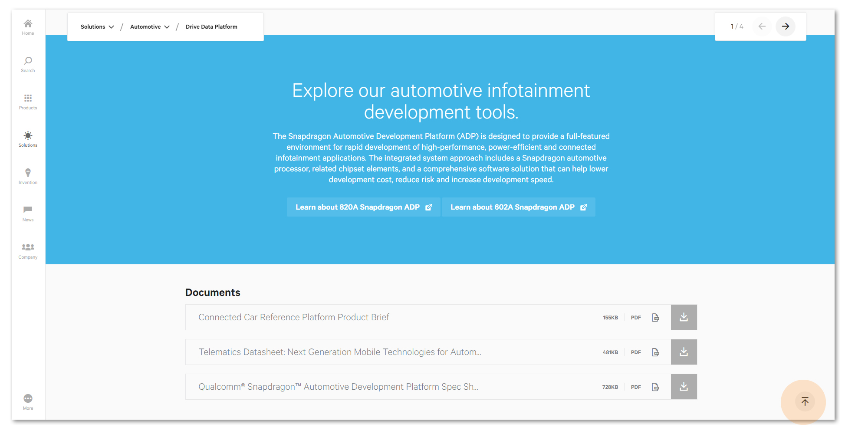Screen dimensions: 868x434
Task: Download the Telematics Datasheet PDF
Action: coord(684,352)
